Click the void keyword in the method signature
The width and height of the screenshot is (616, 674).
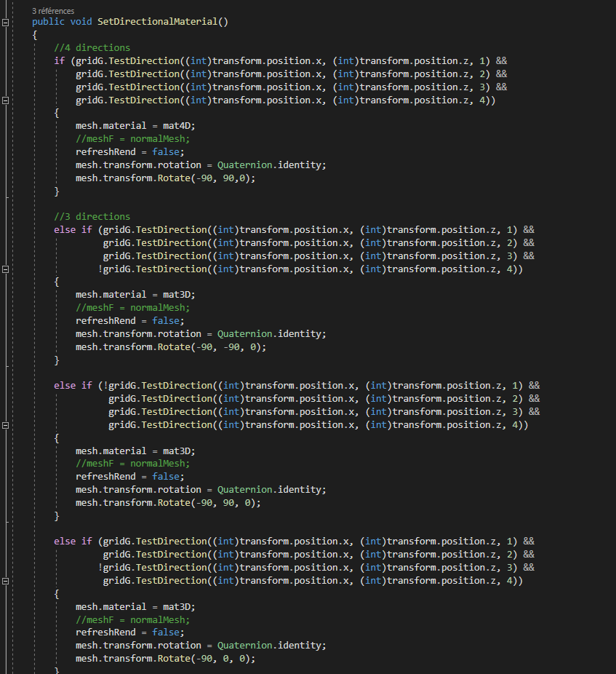click(81, 22)
